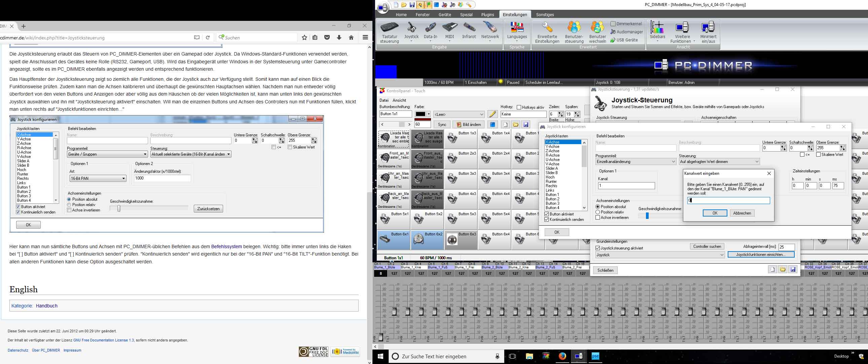The height and width of the screenshot is (364, 868).
Task: Adjust the Geschwindigkeitszunahme slider in right dialog
Action: pyautogui.click(x=647, y=216)
